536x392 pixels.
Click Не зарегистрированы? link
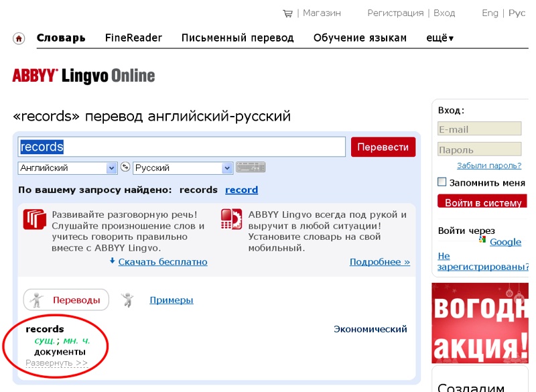(483, 261)
